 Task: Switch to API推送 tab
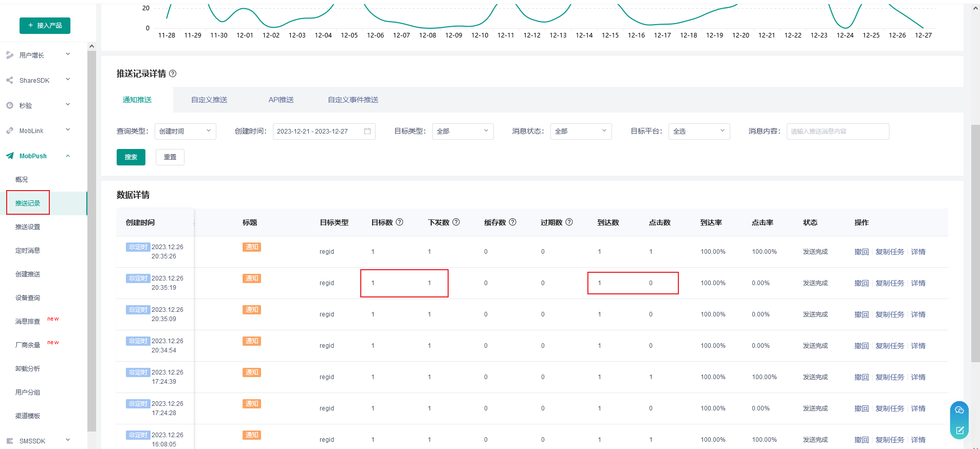tap(281, 100)
